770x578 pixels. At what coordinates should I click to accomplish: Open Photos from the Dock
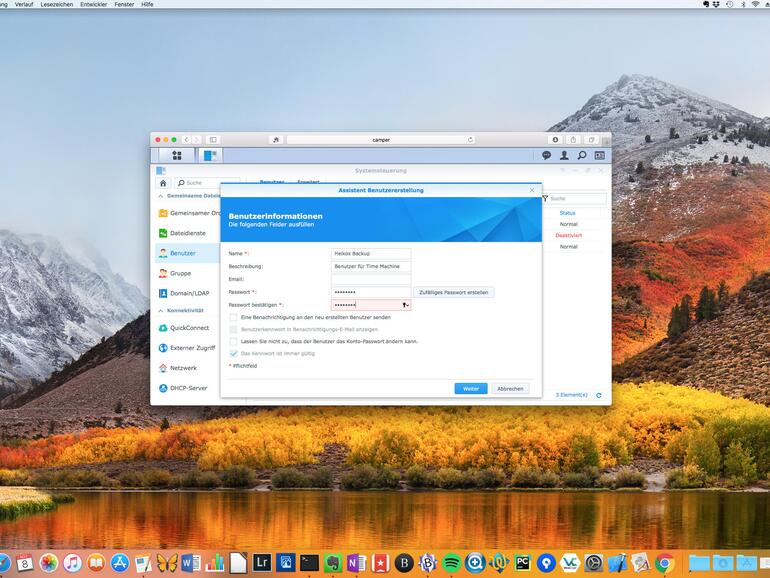coord(49,563)
